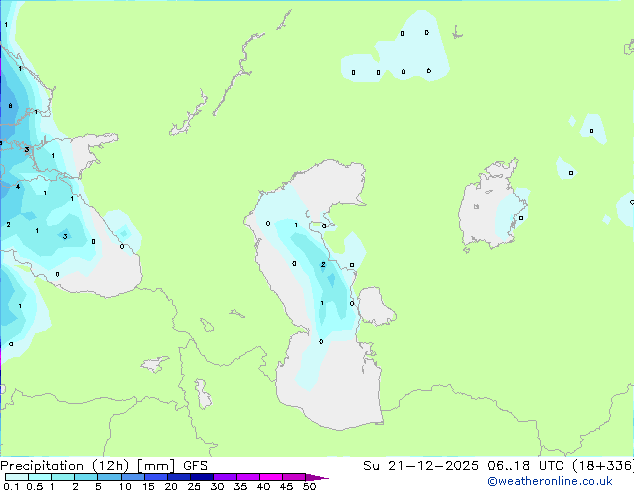
Task: Choose the 10–15 mm blue legend swatch
Action: 132,477
